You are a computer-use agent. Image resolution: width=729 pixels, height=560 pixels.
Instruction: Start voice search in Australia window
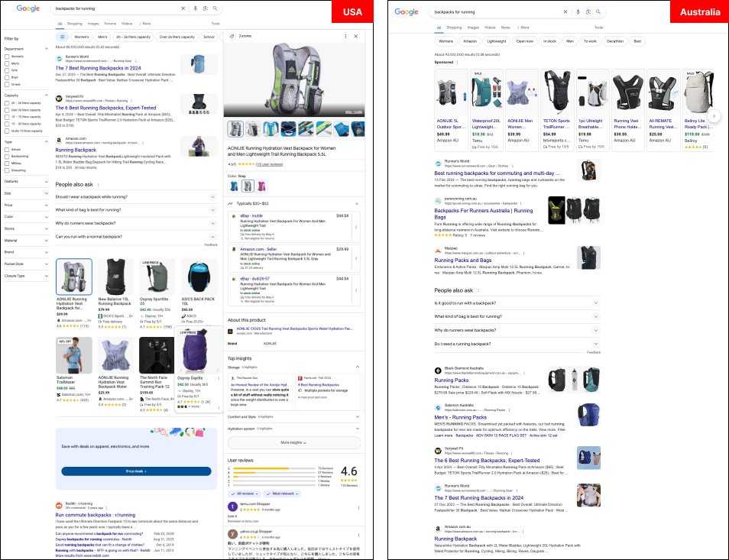point(578,12)
